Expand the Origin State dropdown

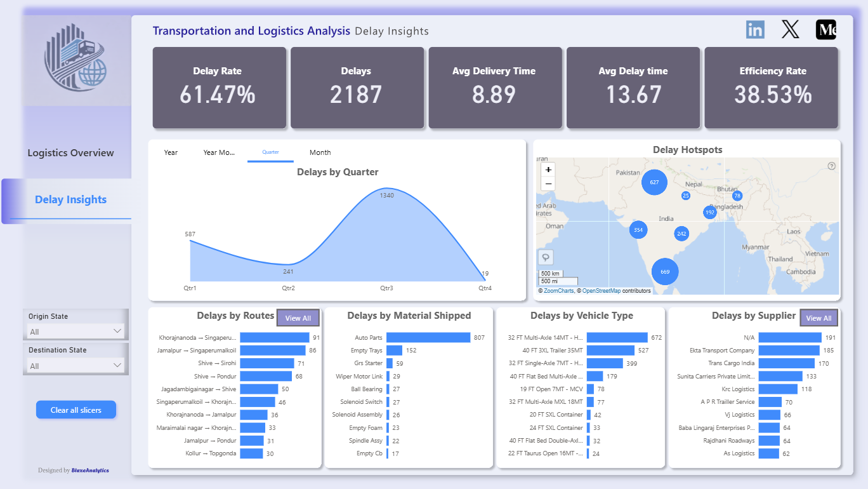pos(76,332)
